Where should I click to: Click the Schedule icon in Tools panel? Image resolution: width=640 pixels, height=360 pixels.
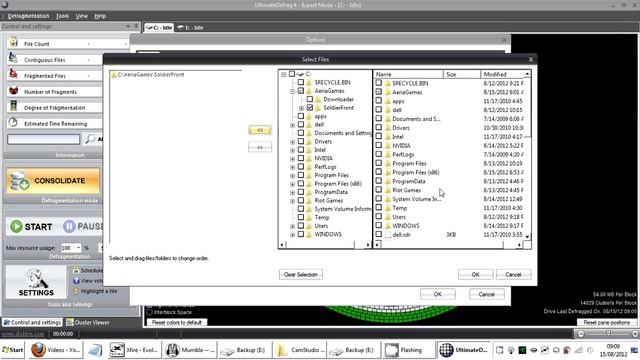[x=76, y=270]
